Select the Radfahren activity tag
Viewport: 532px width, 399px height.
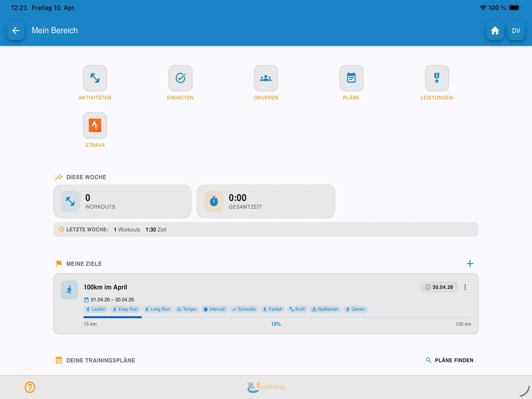coord(325,309)
